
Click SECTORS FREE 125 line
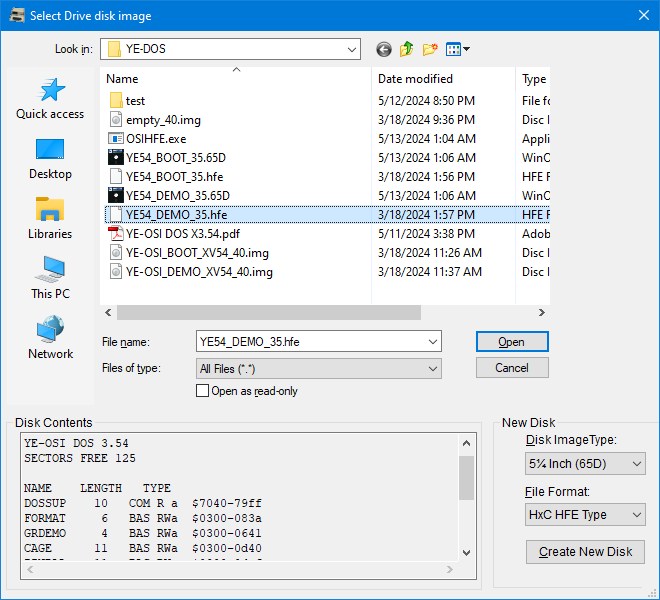(x=80, y=458)
